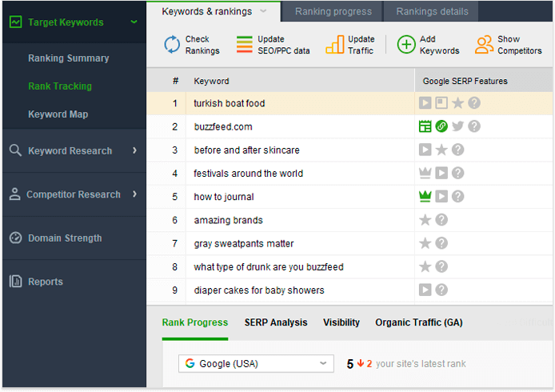Open Ranking Summary in sidebar
The width and height of the screenshot is (555, 392).
69,58
